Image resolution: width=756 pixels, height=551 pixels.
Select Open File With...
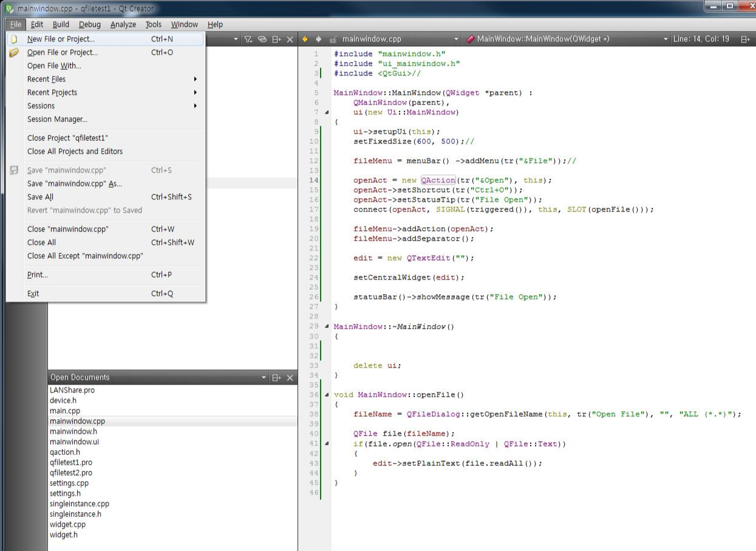106,66
